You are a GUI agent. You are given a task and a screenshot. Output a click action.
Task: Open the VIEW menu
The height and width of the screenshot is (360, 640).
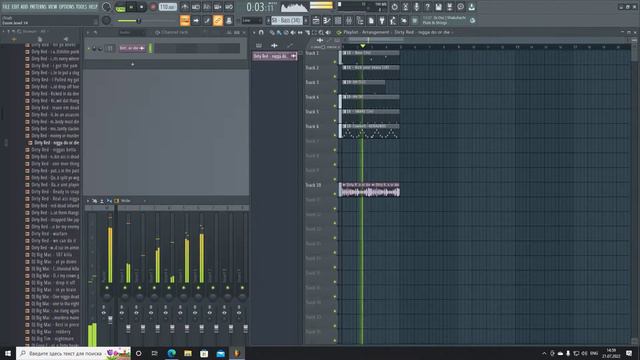[x=53, y=7]
